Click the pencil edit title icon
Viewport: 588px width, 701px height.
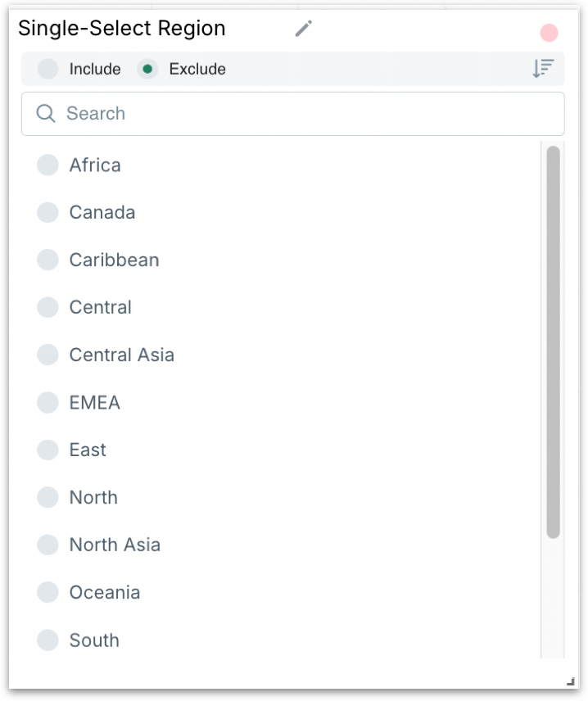[x=304, y=29]
